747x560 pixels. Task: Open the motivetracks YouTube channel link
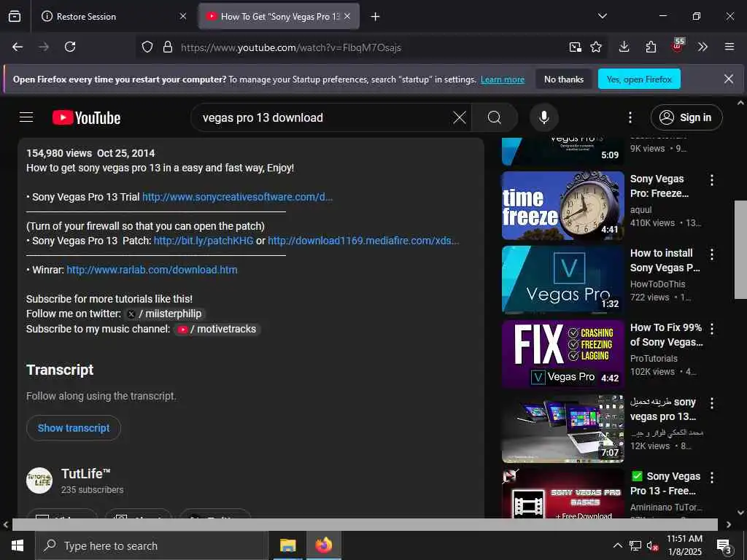[x=217, y=329]
